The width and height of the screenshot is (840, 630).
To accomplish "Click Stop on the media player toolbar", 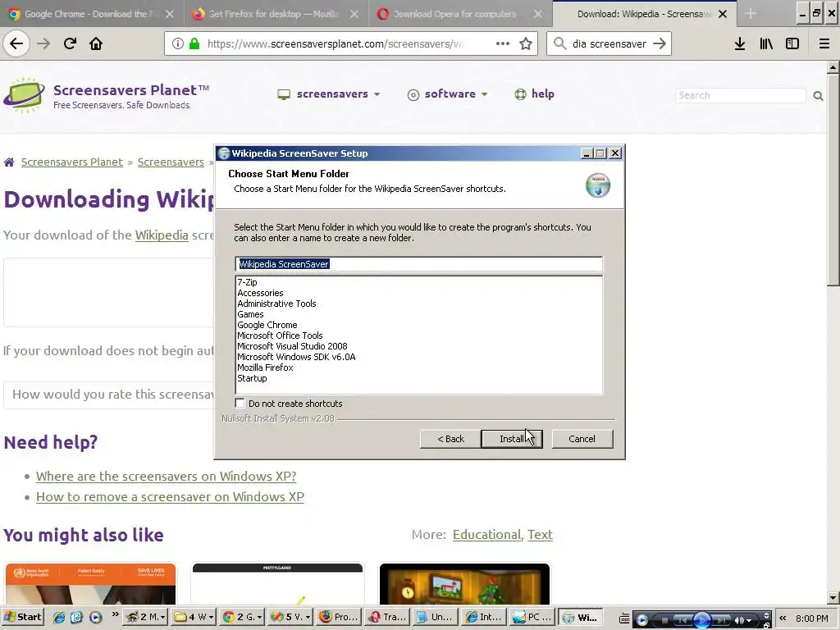I will point(664,620).
